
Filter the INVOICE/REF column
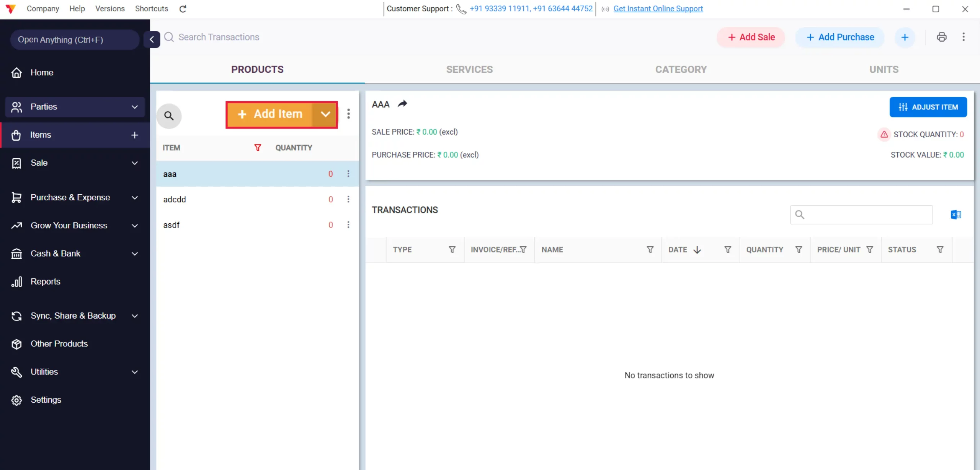pos(523,250)
